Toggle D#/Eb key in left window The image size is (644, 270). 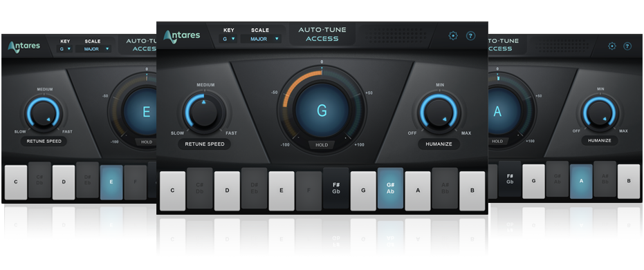click(x=87, y=180)
